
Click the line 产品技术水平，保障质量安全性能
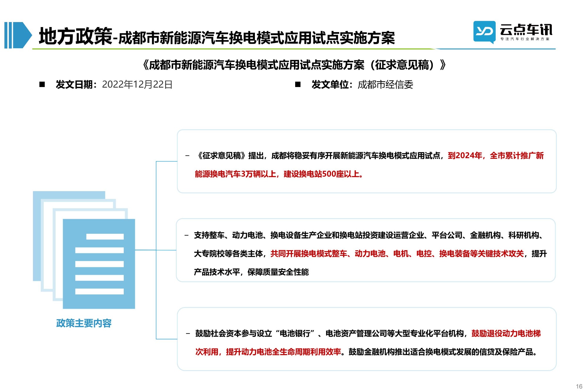click(251, 272)
